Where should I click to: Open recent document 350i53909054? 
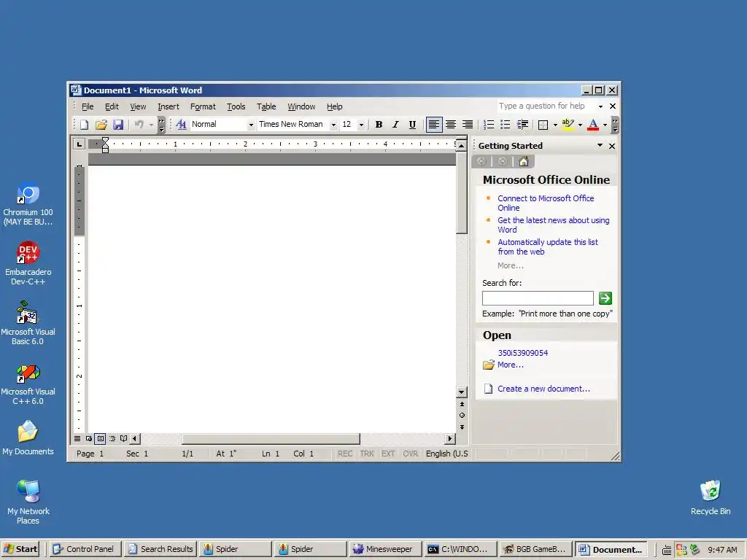tap(522, 353)
